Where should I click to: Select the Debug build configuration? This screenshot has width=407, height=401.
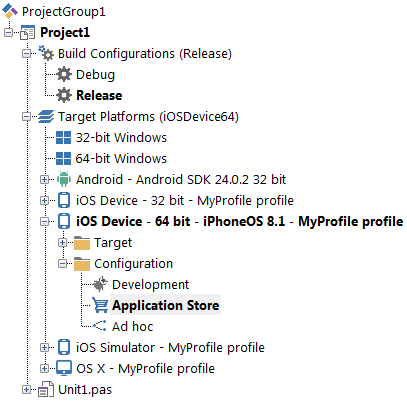click(95, 75)
